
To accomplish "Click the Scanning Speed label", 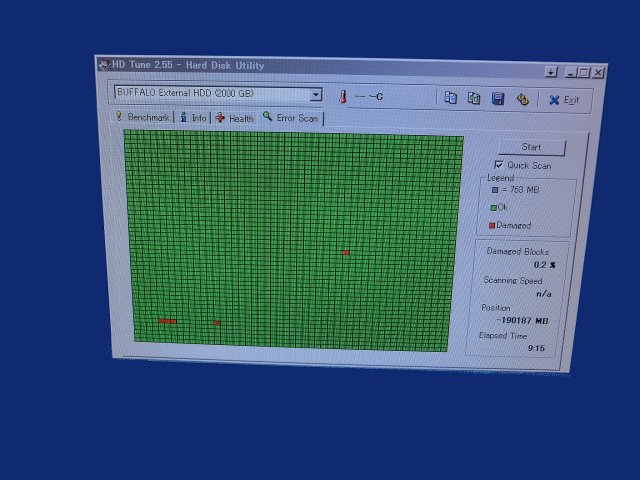I will [513, 280].
